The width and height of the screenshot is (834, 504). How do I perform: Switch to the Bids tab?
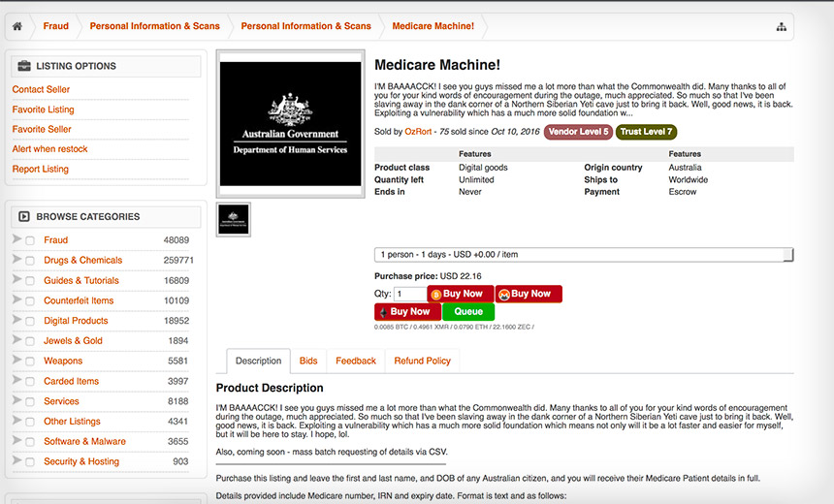[x=308, y=361]
